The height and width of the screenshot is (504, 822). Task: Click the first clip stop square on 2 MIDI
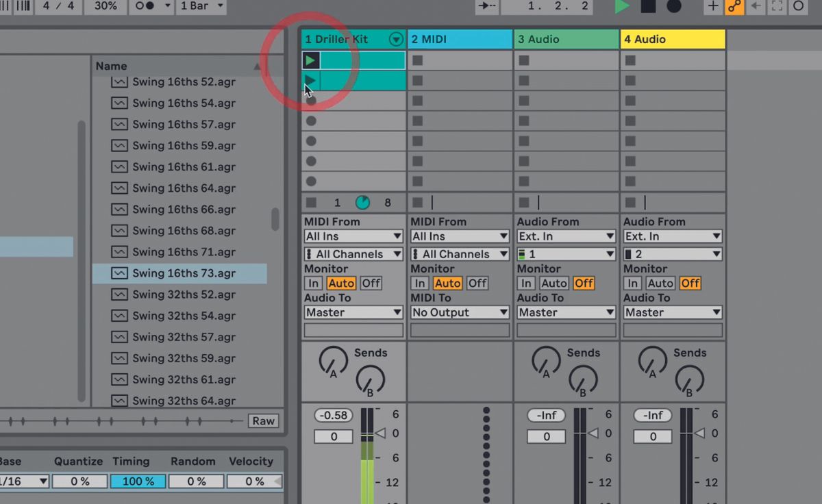417,60
